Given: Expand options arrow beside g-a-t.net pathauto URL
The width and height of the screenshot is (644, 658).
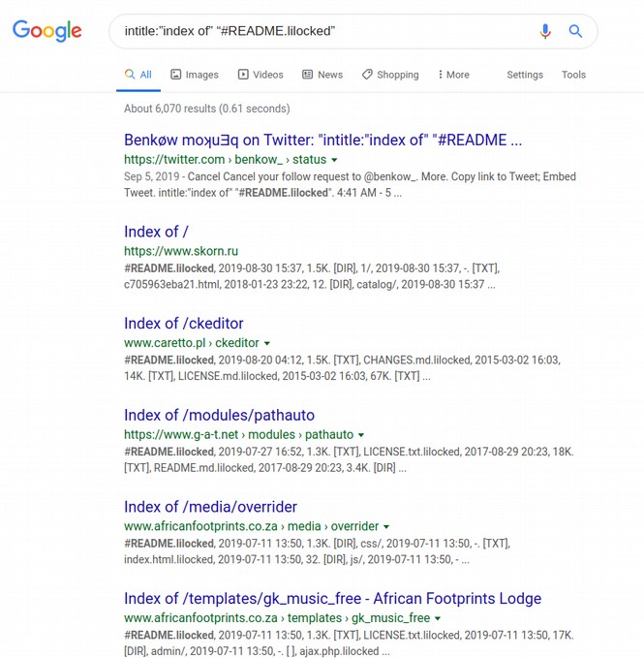Looking at the screenshot, I should point(361,435).
